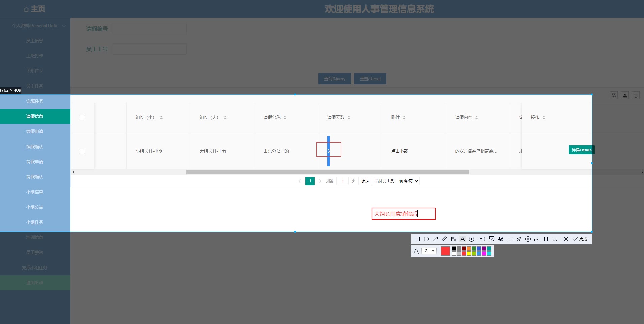Choose the pencil freehand tool

[x=444, y=239]
